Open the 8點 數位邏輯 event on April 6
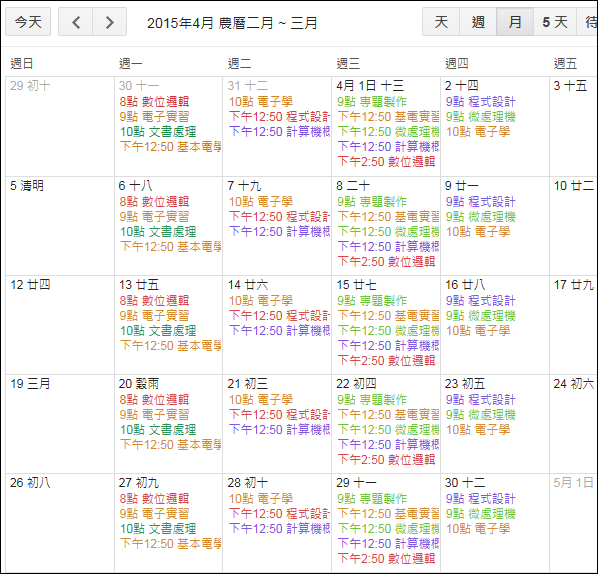598x574 pixels. click(x=154, y=202)
